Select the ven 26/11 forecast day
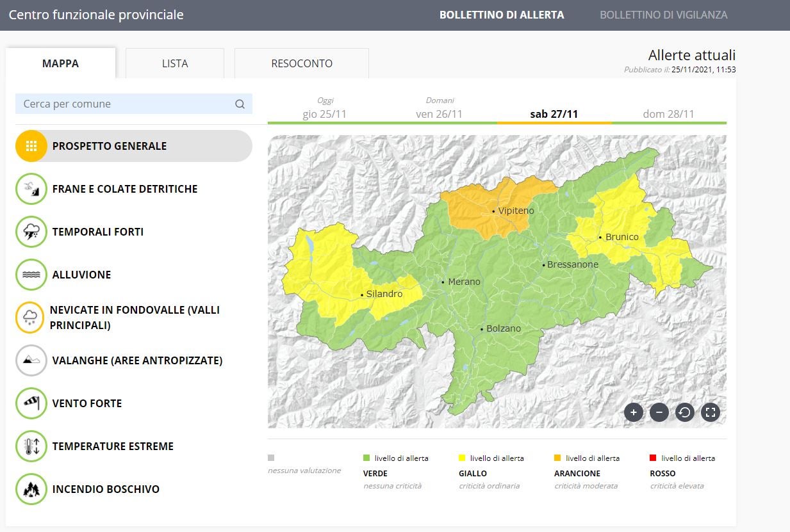 pos(440,114)
